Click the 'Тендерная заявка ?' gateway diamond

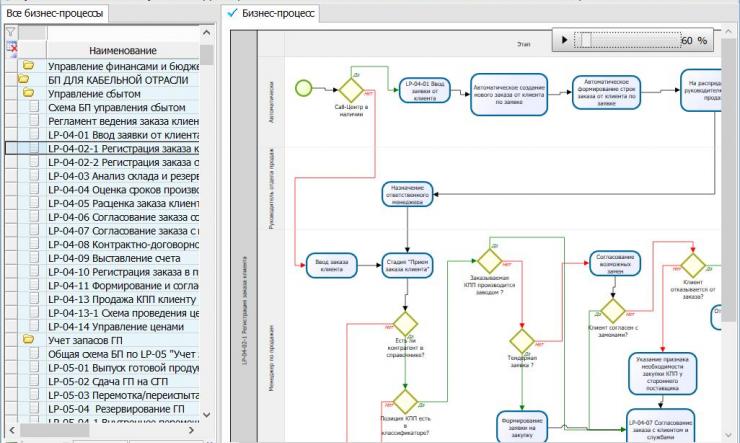click(521, 342)
